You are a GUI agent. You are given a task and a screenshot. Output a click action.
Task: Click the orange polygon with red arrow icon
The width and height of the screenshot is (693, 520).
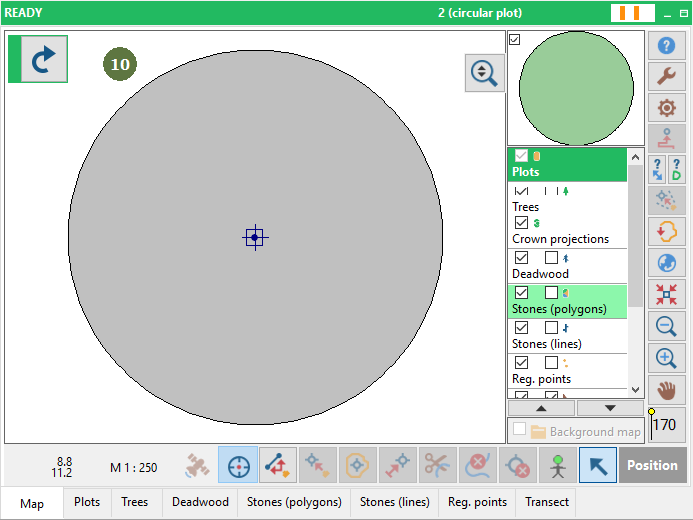(x=666, y=232)
